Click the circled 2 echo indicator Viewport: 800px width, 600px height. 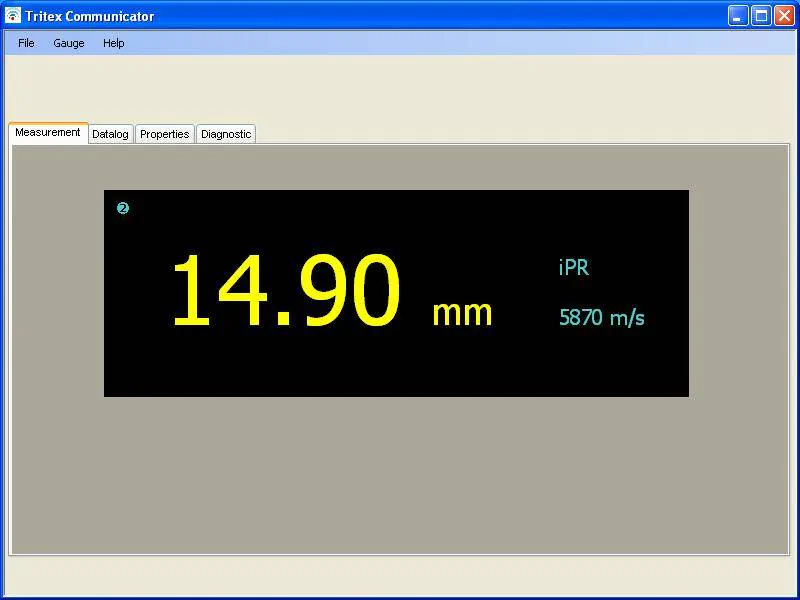[123, 208]
